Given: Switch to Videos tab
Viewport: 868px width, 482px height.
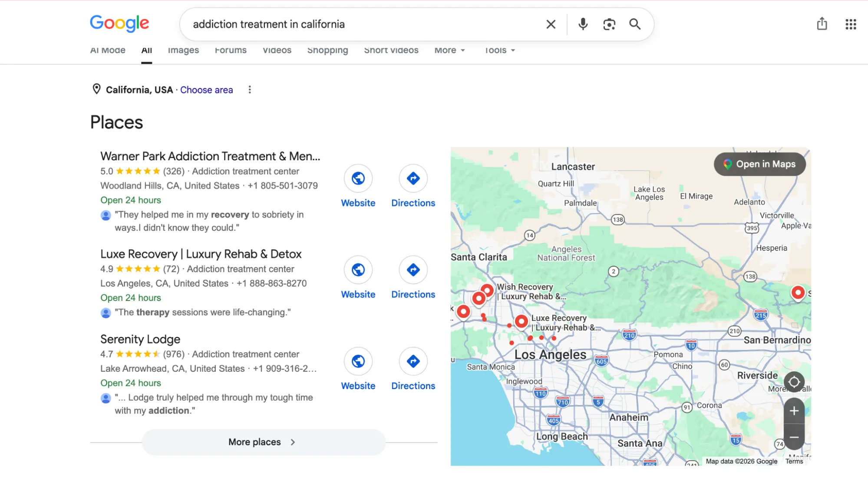Looking at the screenshot, I should click(x=277, y=50).
